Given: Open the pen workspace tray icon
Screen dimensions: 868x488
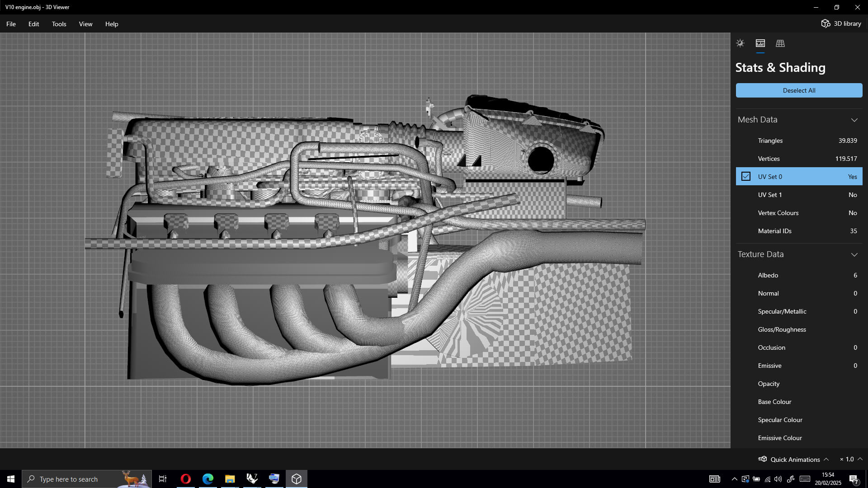Looking at the screenshot, I should tap(791, 479).
